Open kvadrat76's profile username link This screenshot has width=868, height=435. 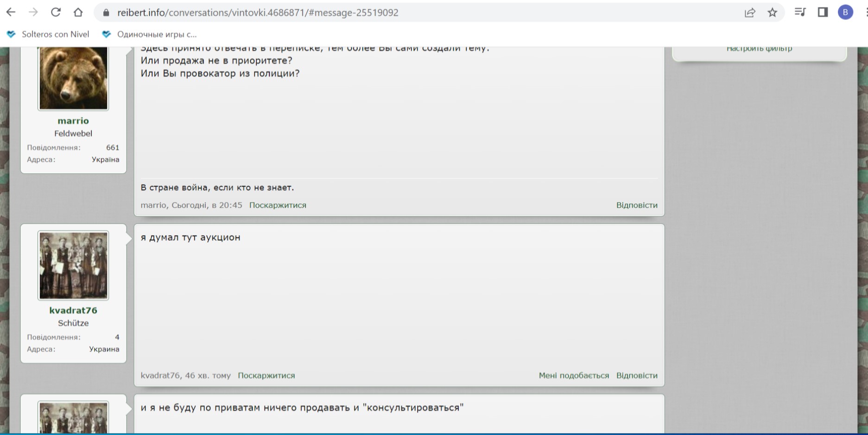[73, 310]
